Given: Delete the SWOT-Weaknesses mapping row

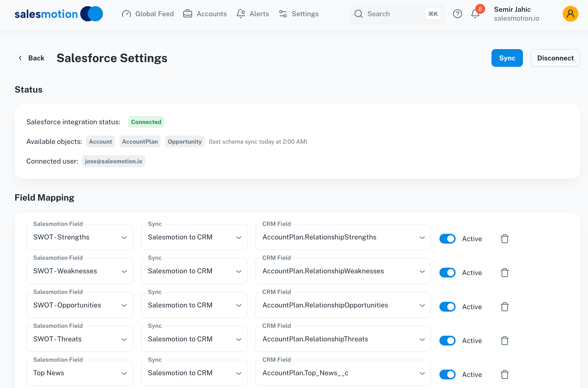Looking at the screenshot, I should pyautogui.click(x=504, y=273).
